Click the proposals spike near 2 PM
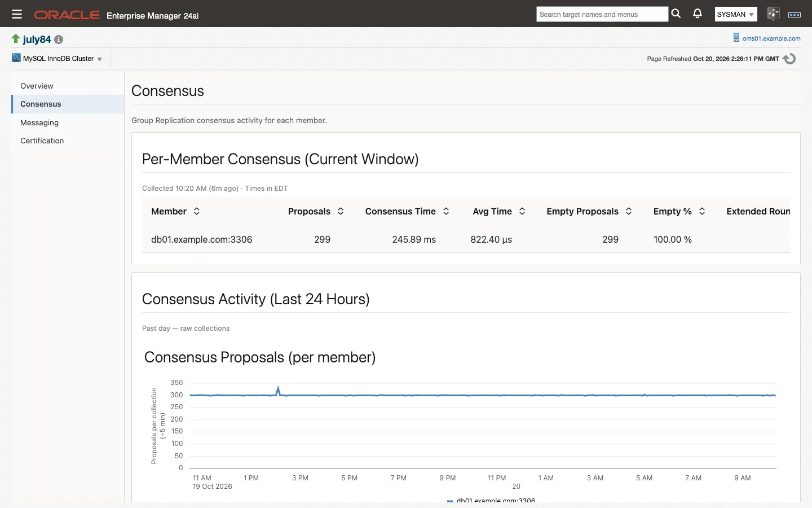 tap(278, 391)
